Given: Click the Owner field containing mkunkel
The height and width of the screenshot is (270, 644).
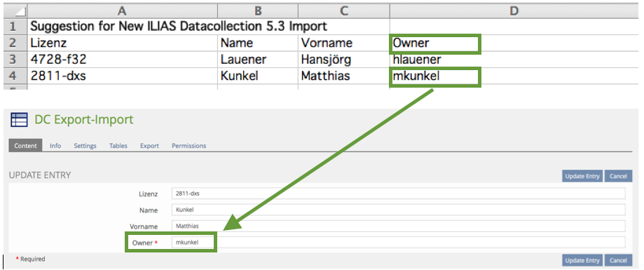Looking at the screenshot, I should pyautogui.click(x=399, y=242).
